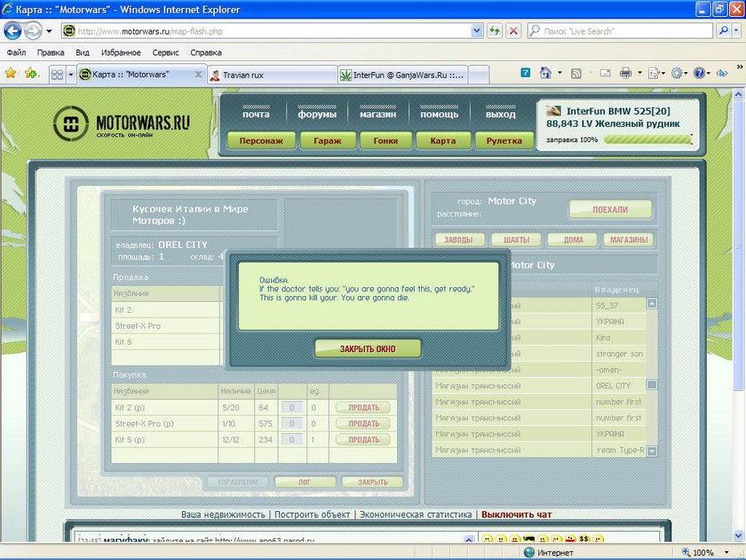The height and width of the screenshot is (560, 746).
Task: Open the Файл menu
Action: pyautogui.click(x=16, y=52)
